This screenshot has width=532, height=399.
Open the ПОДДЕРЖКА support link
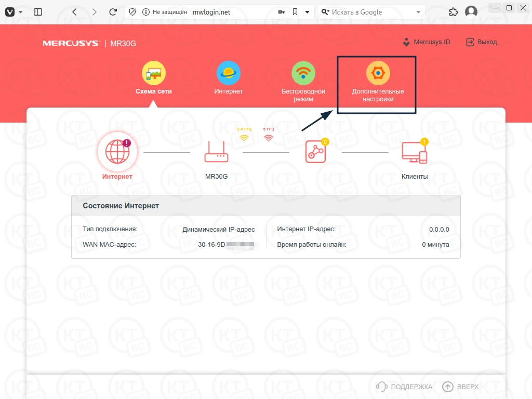[x=404, y=387]
